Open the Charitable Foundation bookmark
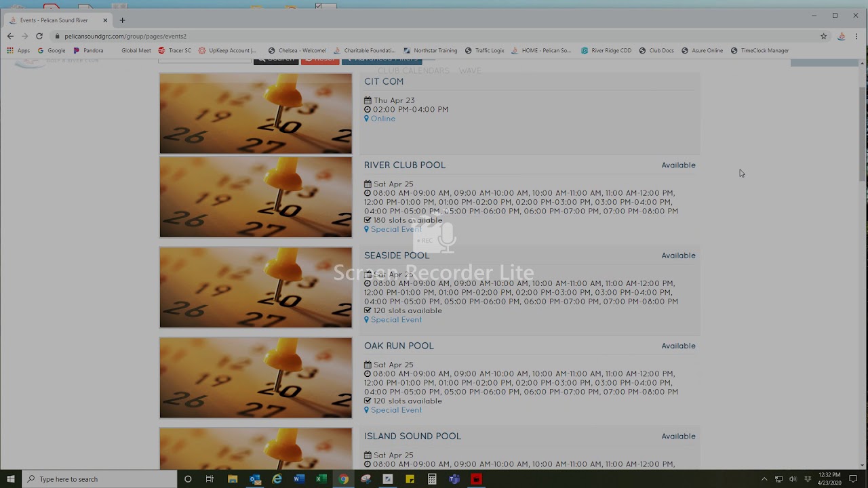This screenshot has width=868, height=488. 364,50
